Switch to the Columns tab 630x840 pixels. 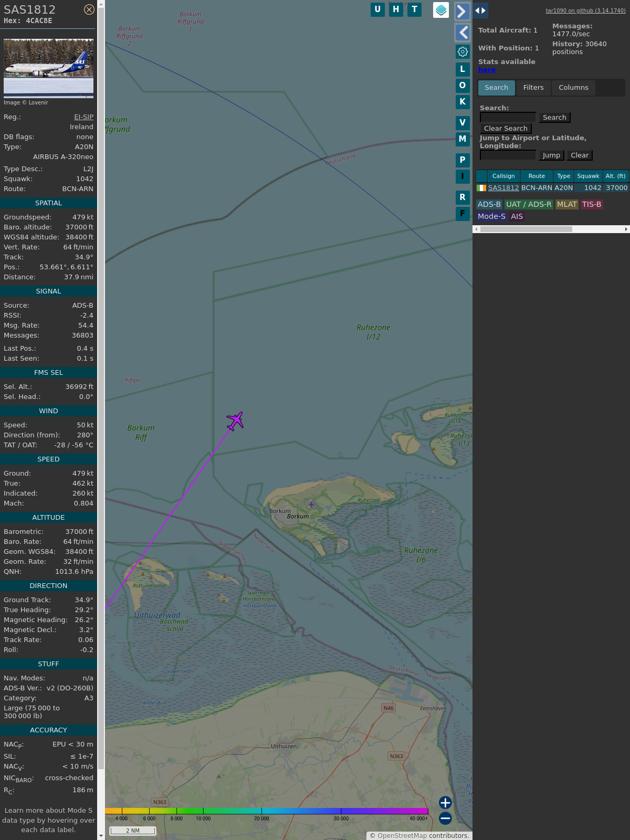click(x=573, y=88)
